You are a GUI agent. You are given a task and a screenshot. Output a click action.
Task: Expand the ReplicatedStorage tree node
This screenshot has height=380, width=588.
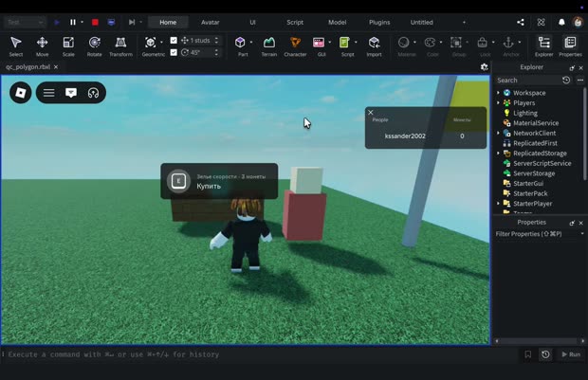(x=498, y=154)
